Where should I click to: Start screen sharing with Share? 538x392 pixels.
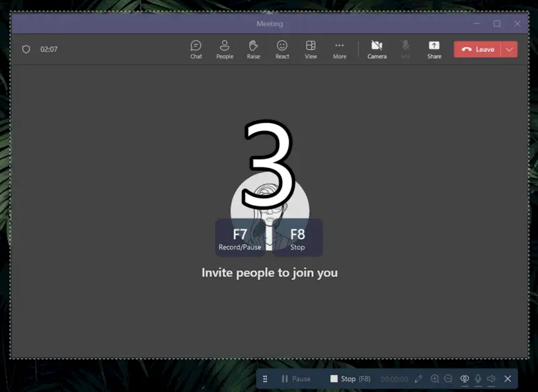coord(434,48)
